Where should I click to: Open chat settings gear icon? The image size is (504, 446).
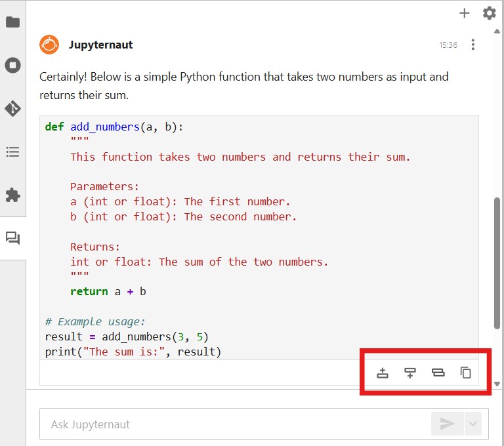[x=489, y=13]
